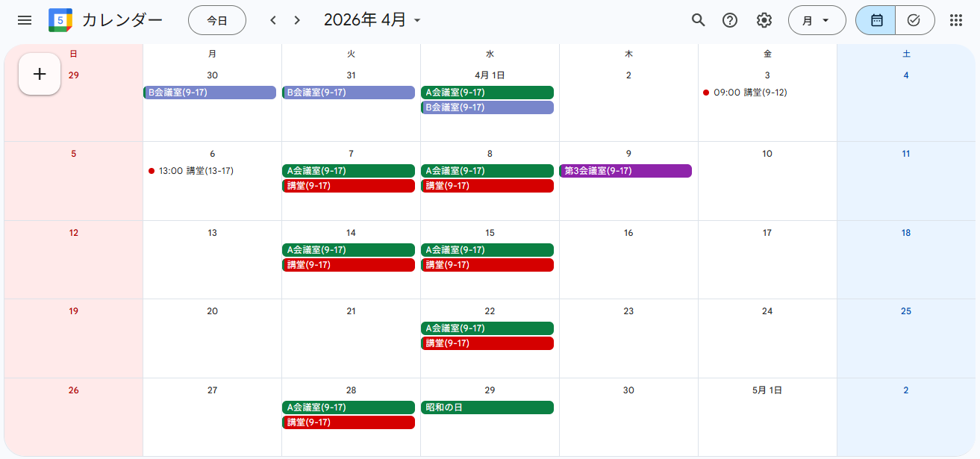Switch to tasks view toggle
The height and width of the screenshot is (459, 980).
(914, 20)
